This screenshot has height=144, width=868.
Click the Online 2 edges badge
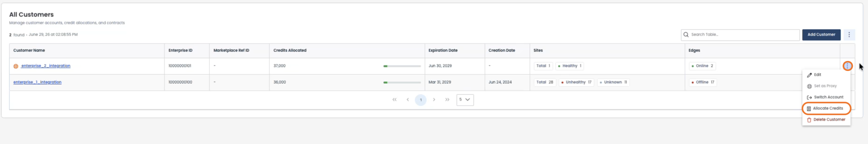point(702,66)
